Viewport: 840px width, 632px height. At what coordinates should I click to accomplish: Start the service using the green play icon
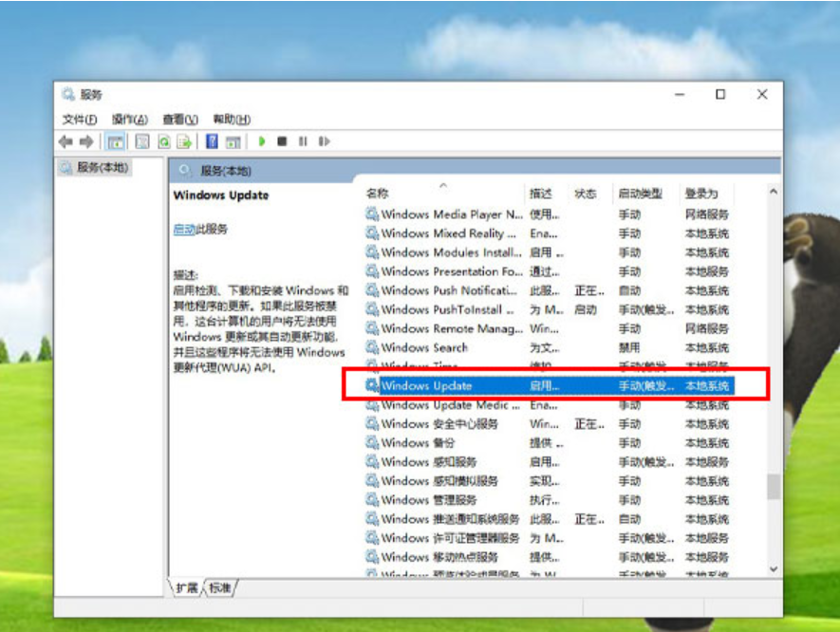[263, 142]
